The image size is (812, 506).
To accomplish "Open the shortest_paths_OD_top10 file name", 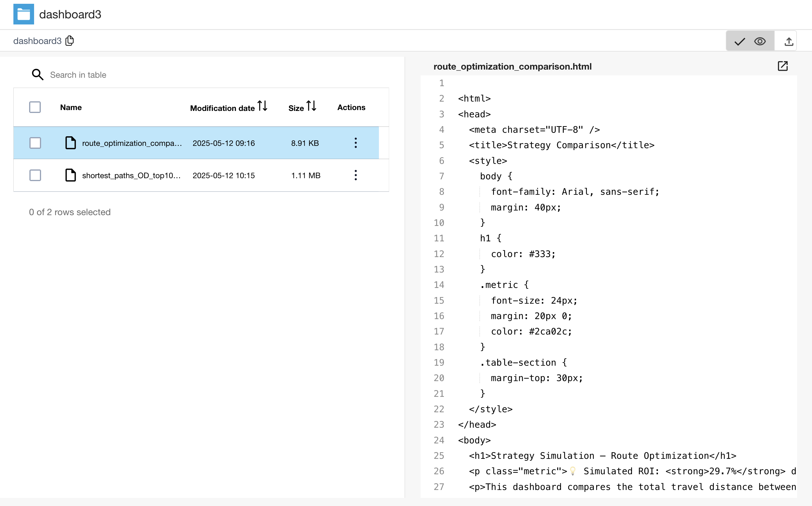I will pos(131,175).
